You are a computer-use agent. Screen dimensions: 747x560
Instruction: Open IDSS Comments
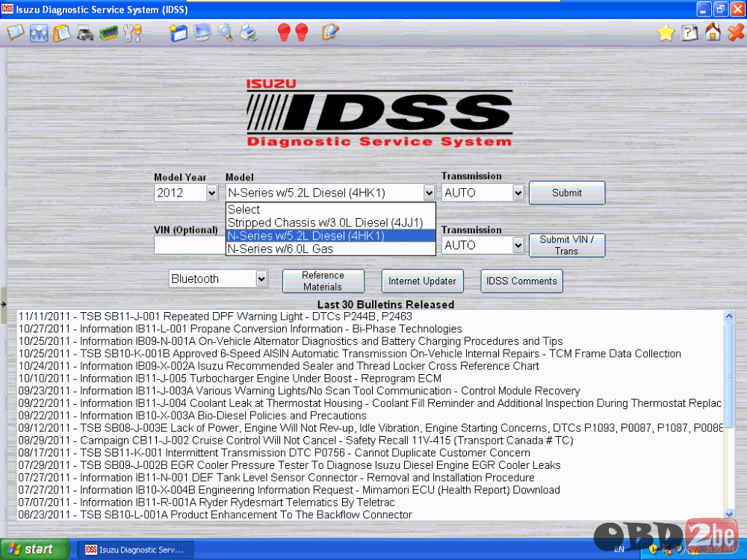pos(521,281)
